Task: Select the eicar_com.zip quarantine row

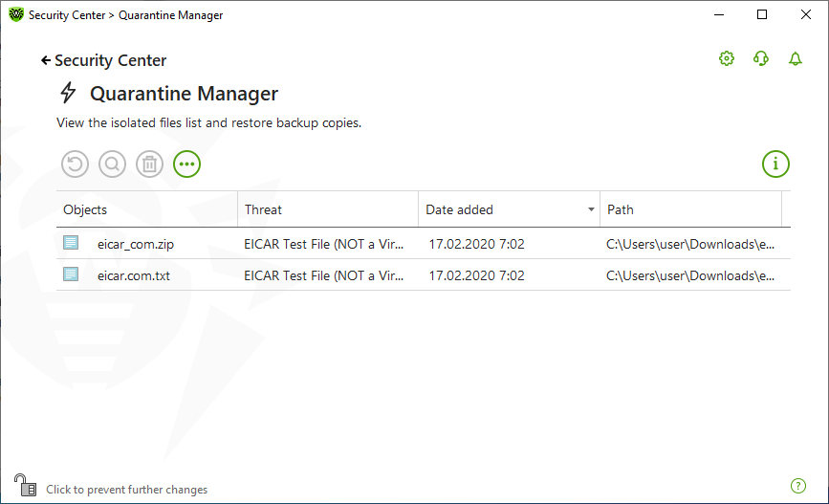Action: pos(424,243)
